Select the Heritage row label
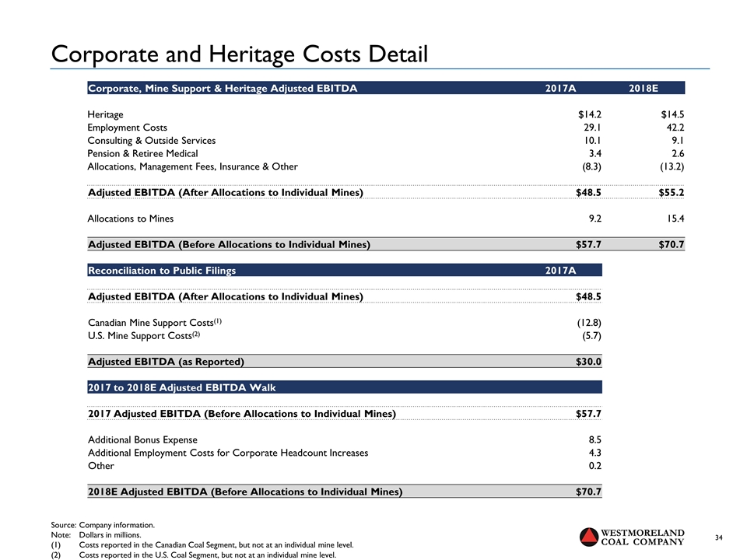 (105, 114)
